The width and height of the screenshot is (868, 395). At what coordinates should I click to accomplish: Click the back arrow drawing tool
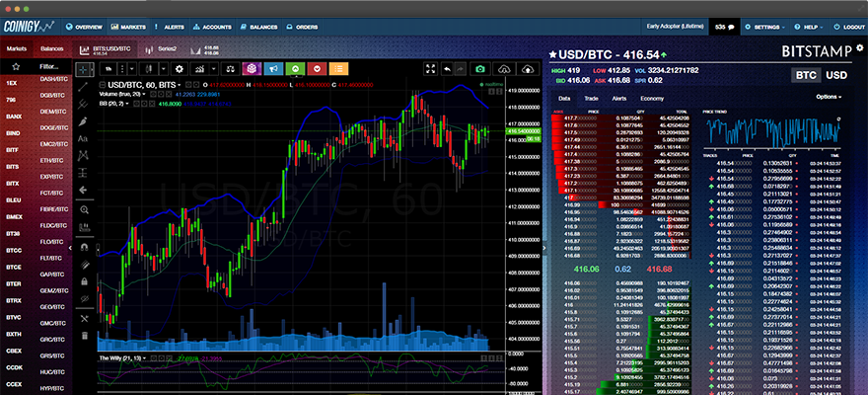coord(84,190)
